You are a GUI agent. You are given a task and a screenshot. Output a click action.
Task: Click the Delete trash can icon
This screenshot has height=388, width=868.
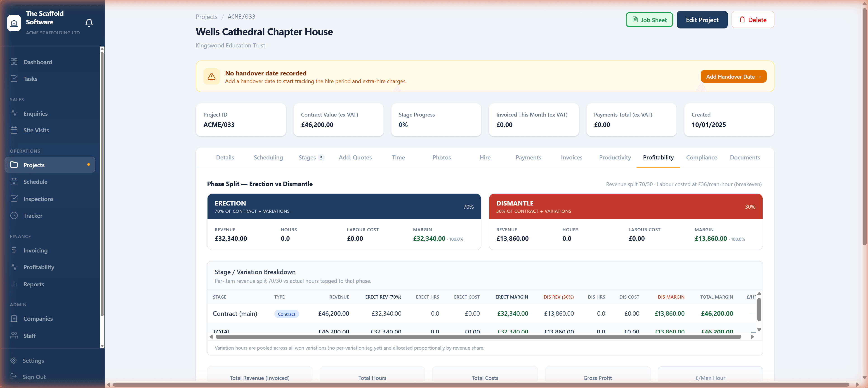pos(742,20)
